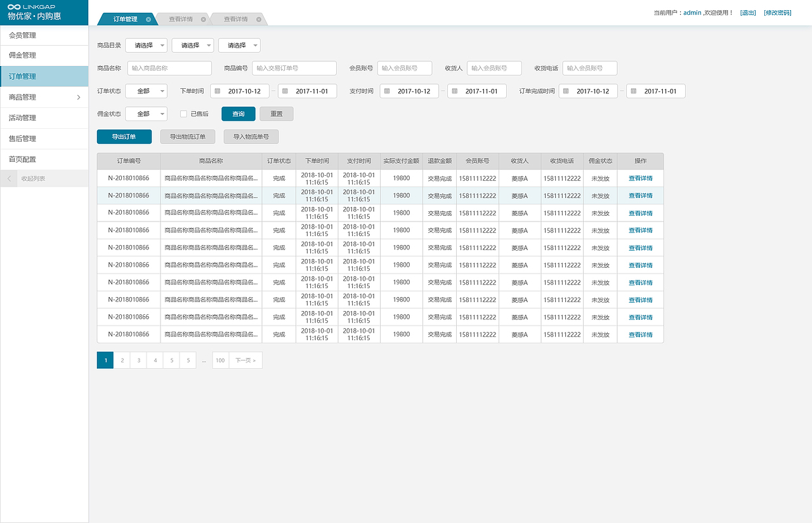Focus the 商品名称 input field
The image size is (812, 523).
click(169, 68)
